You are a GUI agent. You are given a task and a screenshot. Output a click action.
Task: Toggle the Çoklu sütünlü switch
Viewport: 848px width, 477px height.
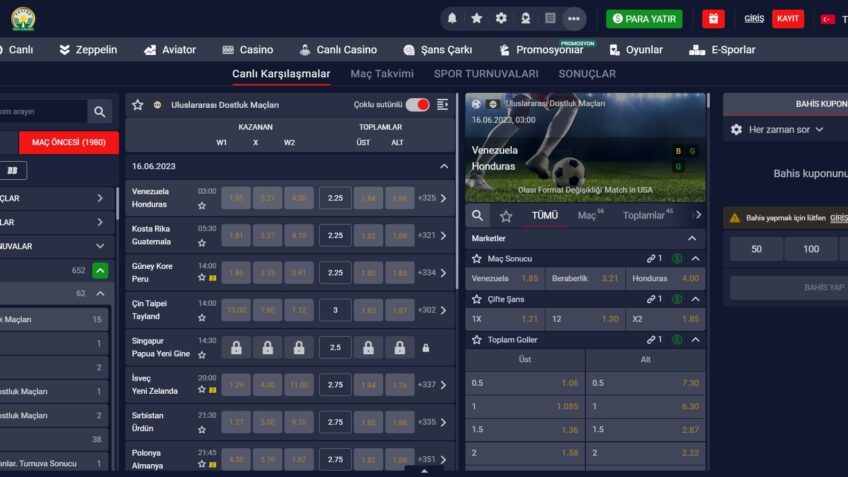417,104
